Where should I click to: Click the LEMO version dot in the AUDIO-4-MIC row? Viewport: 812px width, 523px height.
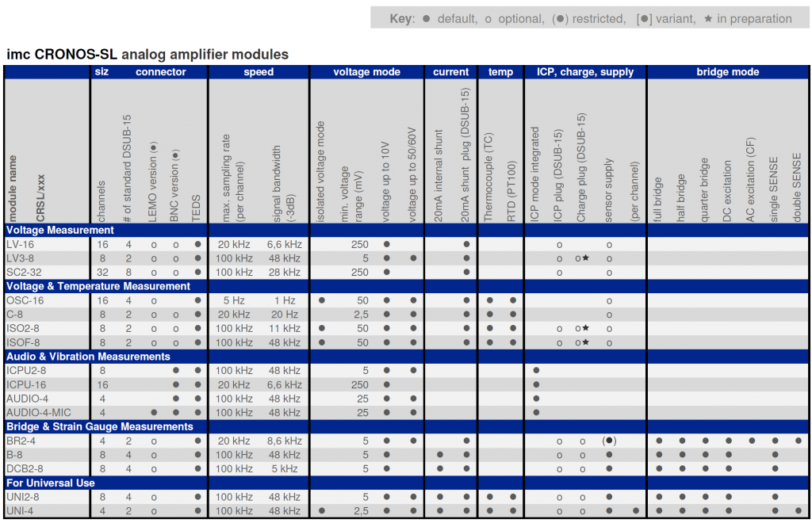[153, 413]
